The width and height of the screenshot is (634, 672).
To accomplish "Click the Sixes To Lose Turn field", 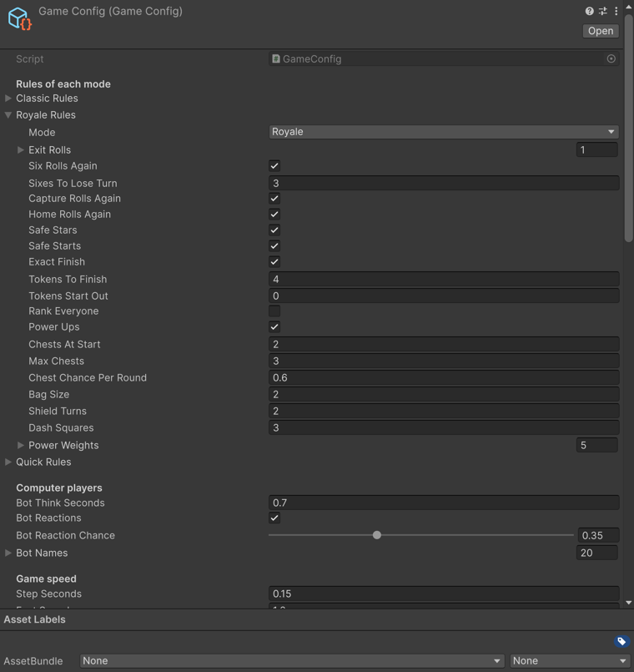I will pos(444,183).
